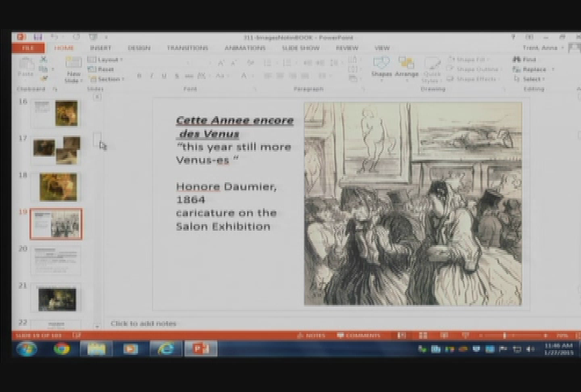Save the presentation from Quick Access toolbar
This screenshot has height=392, width=581.
(x=37, y=36)
